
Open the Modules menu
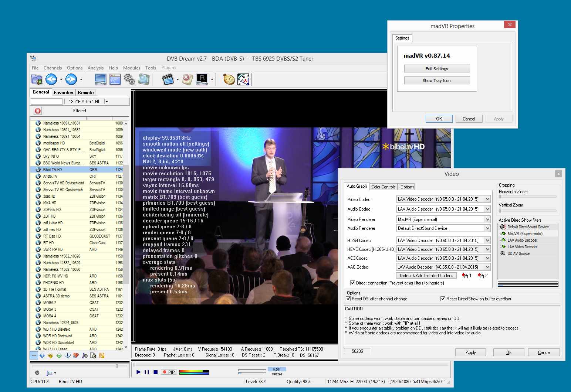click(x=132, y=68)
